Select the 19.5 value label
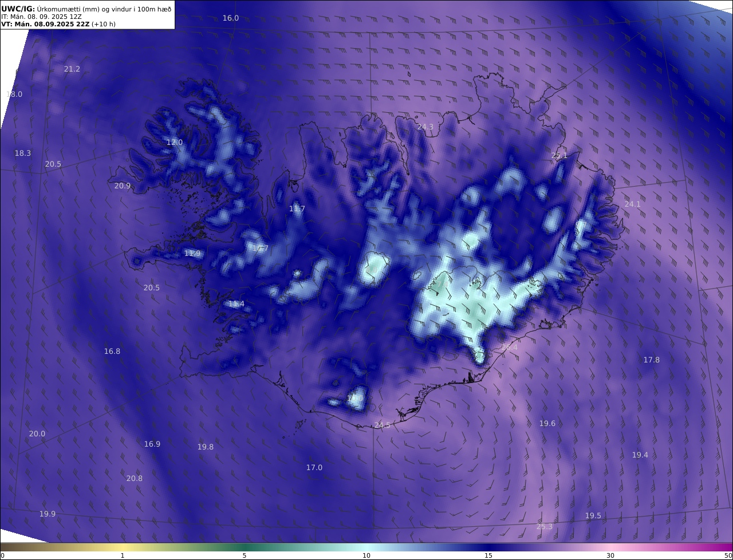 click(593, 516)
